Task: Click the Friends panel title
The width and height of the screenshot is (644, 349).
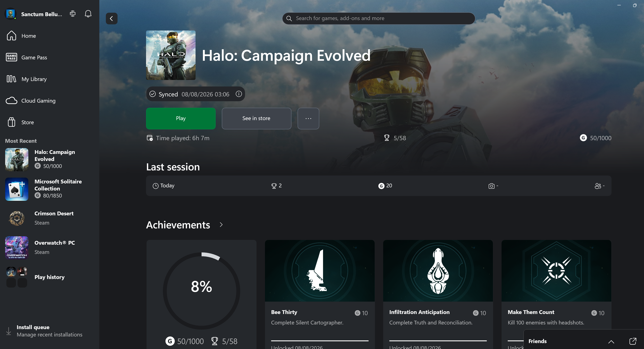Action: 537,341
